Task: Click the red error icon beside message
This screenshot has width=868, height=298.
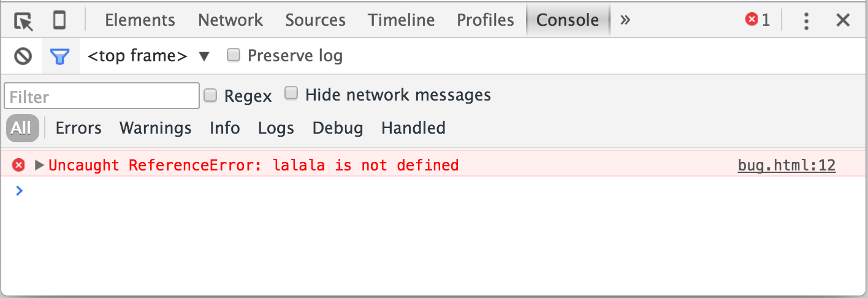Action: 19,165
